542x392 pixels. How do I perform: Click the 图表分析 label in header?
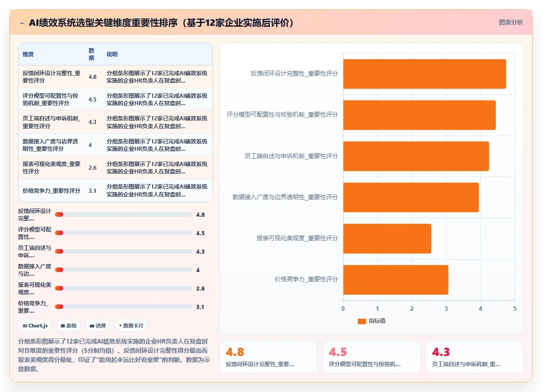click(x=511, y=23)
